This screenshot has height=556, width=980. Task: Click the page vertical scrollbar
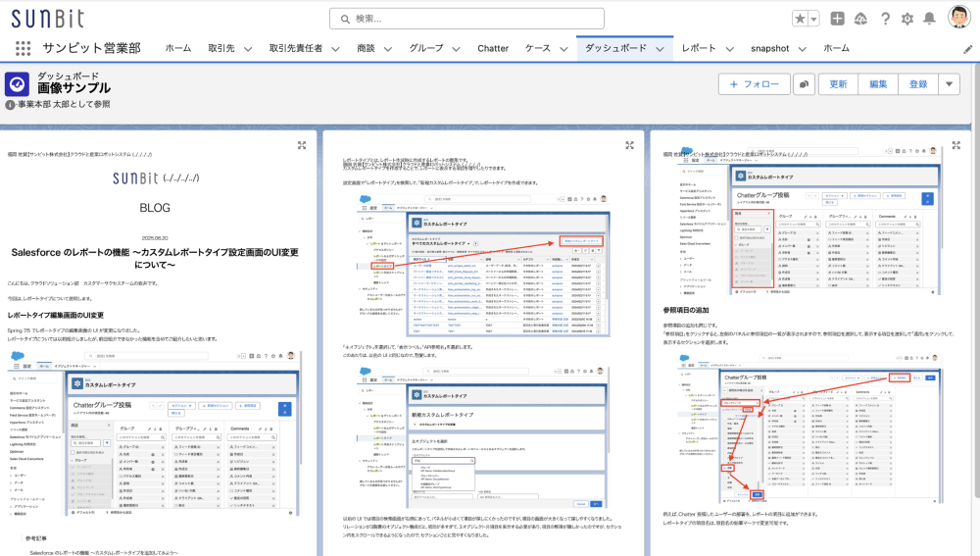(976, 278)
